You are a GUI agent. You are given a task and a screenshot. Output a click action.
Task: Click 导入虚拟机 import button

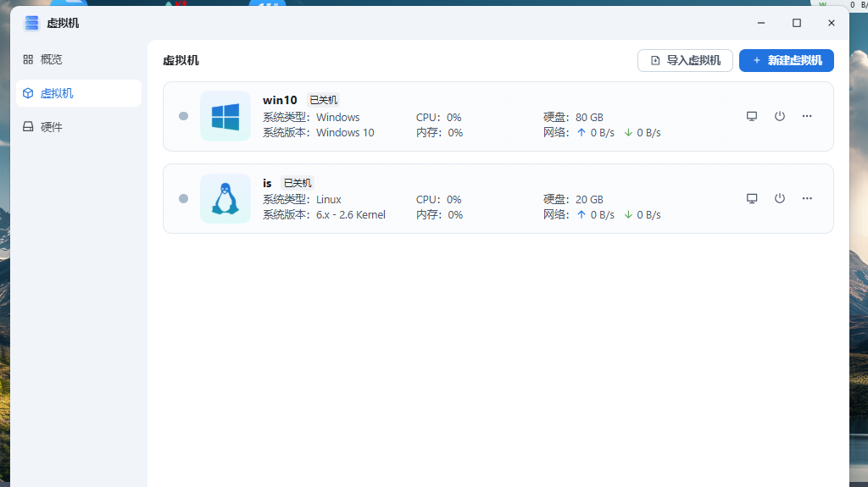click(685, 60)
